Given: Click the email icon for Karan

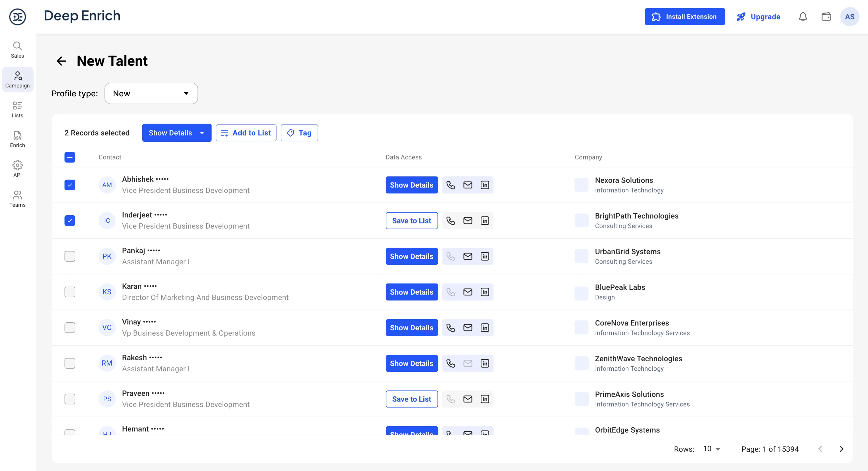Looking at the screenshot, I should pyautogui.click(x=468, y=292).
